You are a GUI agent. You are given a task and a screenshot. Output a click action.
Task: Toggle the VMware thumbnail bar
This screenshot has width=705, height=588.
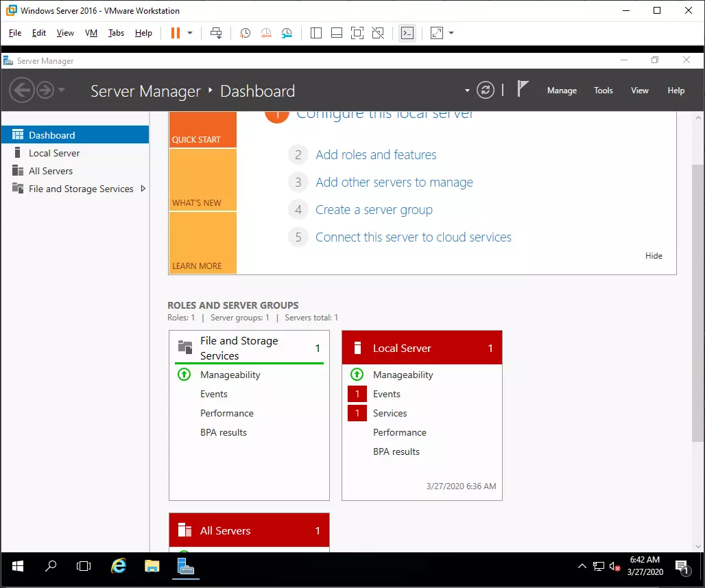[337, 33]
